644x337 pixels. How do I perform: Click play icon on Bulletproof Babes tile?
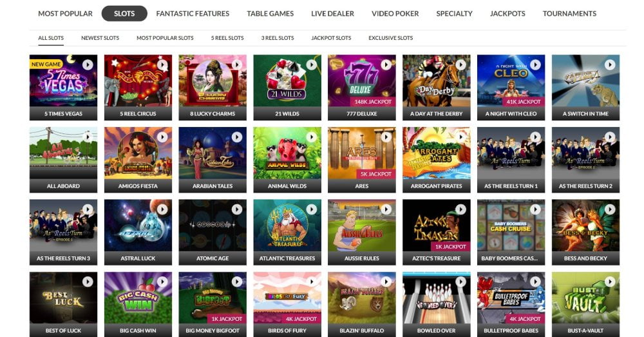tap(535, 282)
